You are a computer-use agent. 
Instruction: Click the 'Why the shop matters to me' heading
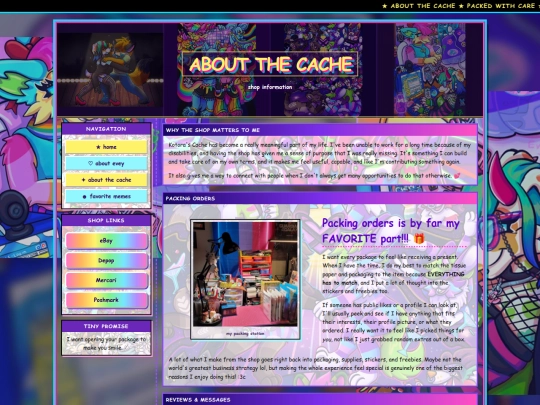pyautogui.click(x=212, y=130)
